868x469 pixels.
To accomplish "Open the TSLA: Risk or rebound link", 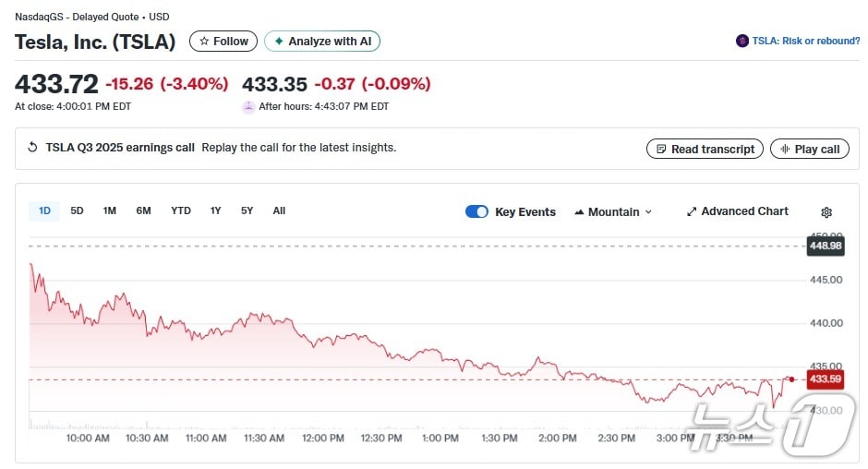I will [x=805, y=42].
